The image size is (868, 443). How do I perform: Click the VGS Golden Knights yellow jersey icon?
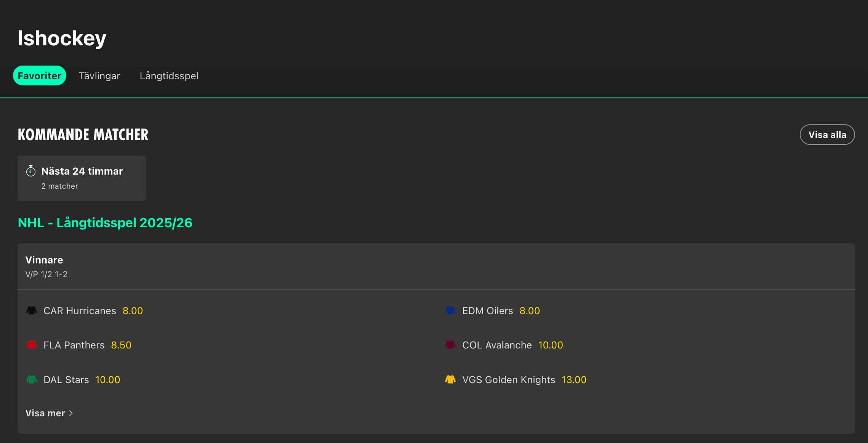pos(450,379)
